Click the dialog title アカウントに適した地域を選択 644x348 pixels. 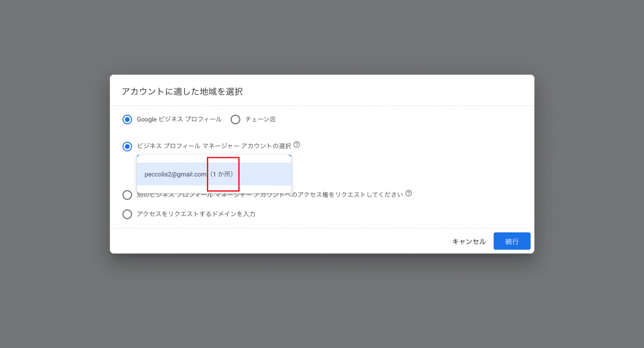(x=182, y=92)
